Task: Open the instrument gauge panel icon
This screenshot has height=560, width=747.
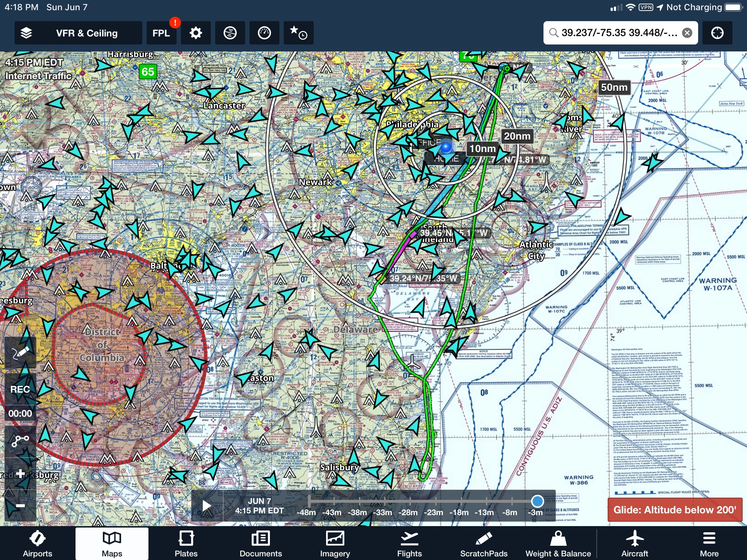Action: pyautogui.click(x=264, y=33)
